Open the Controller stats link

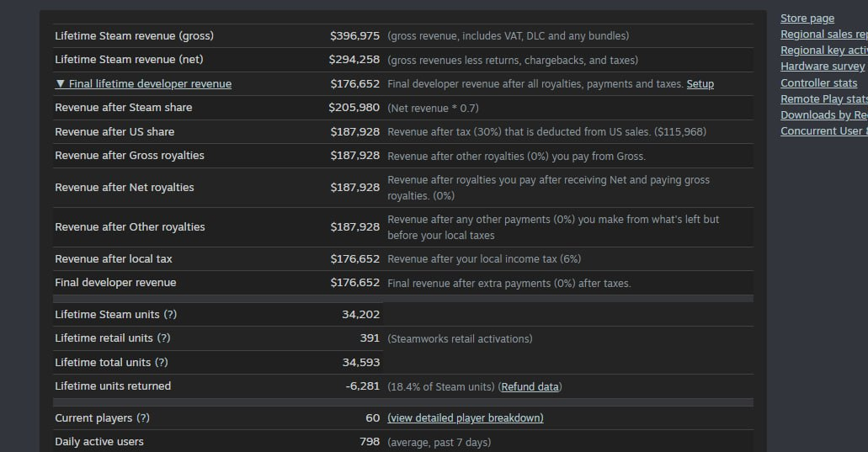pos(818,83)
